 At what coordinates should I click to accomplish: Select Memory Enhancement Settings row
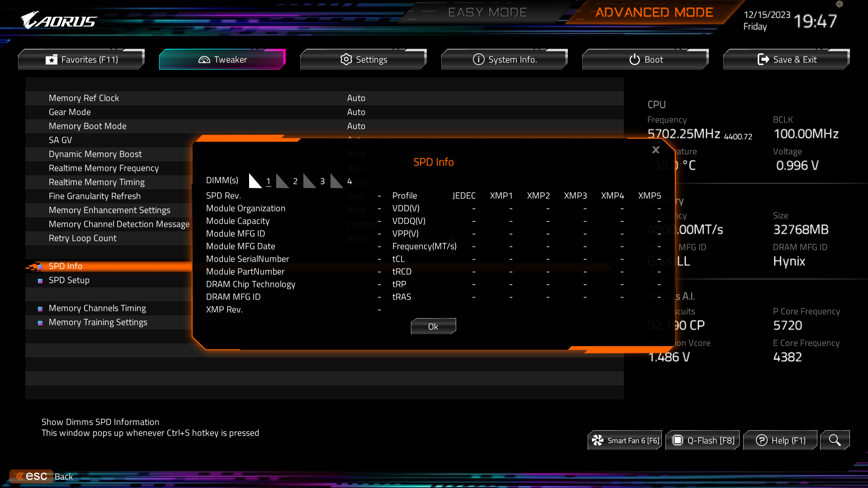point(108,210)
